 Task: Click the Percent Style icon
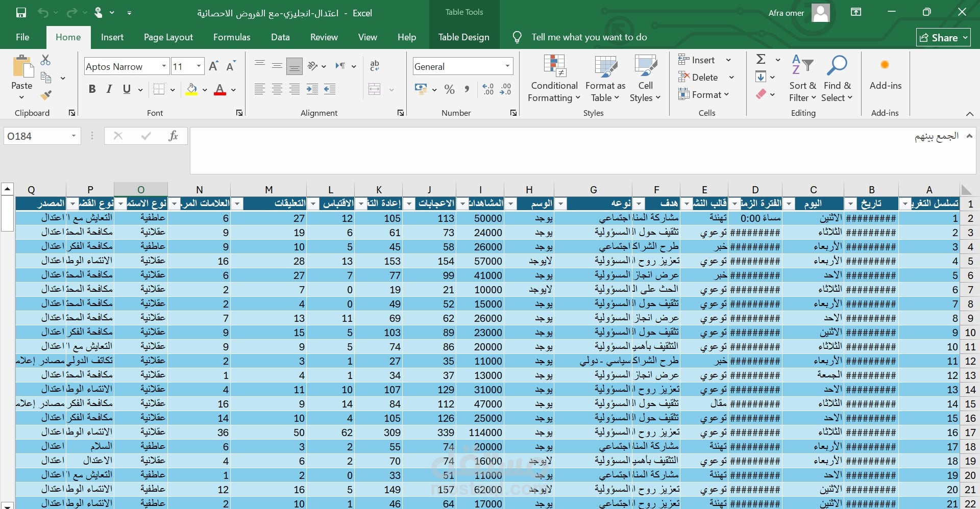click(449, 90)
